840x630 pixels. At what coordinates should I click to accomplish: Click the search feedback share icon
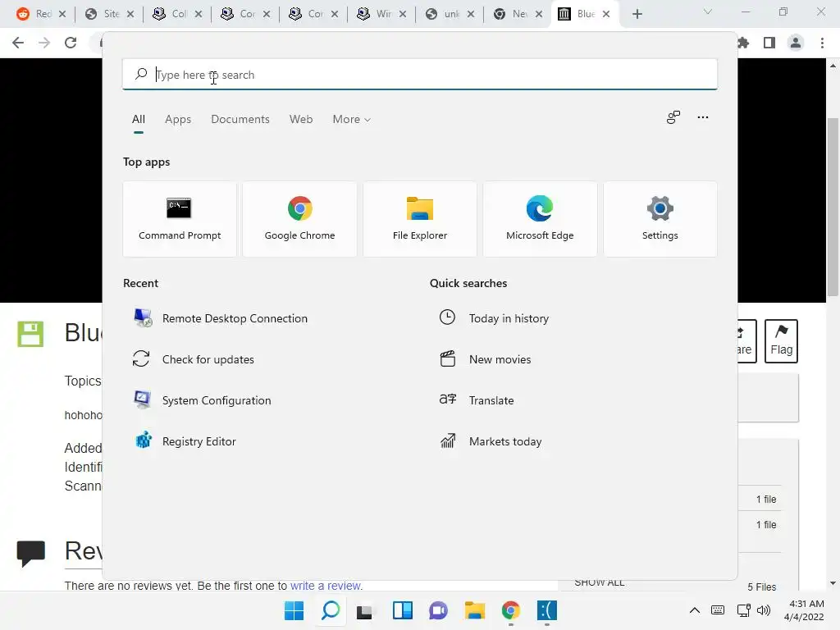(x=673, y=117)
